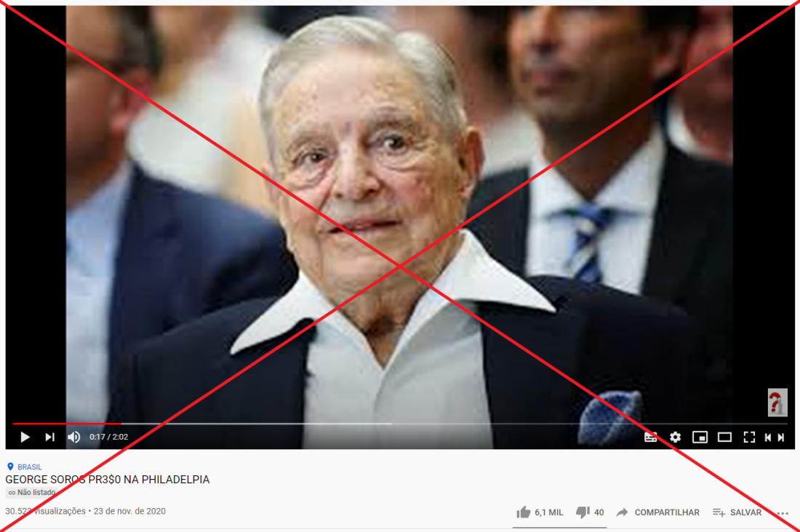The height and width of the screenshot is (532, 800).
Task: Enter fullscreen mode
Action: [x=749, y=437]
